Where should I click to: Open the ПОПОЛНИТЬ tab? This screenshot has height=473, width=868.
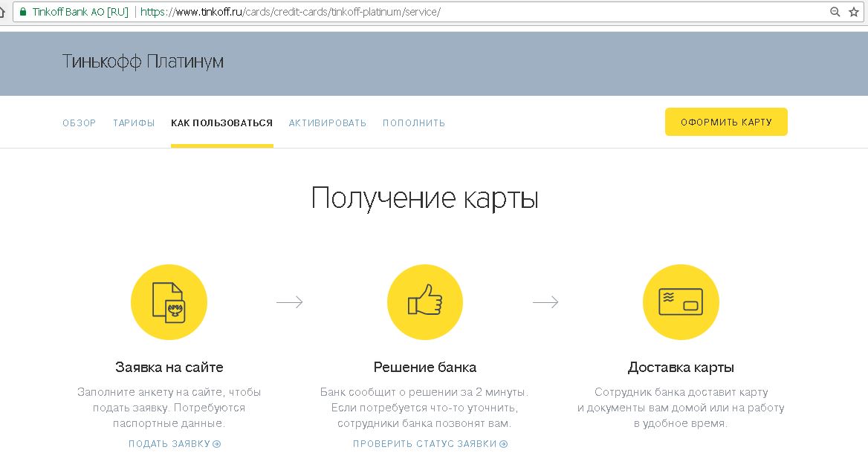414,123
